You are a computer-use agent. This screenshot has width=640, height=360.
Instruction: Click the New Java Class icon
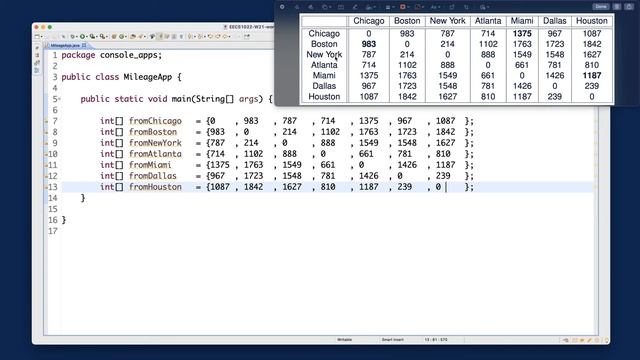coord(122,37)
